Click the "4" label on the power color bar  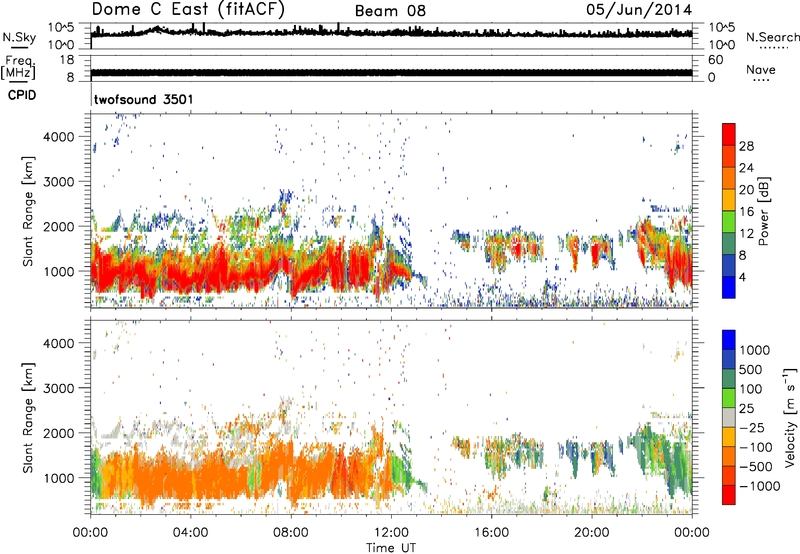click(742, 278)
